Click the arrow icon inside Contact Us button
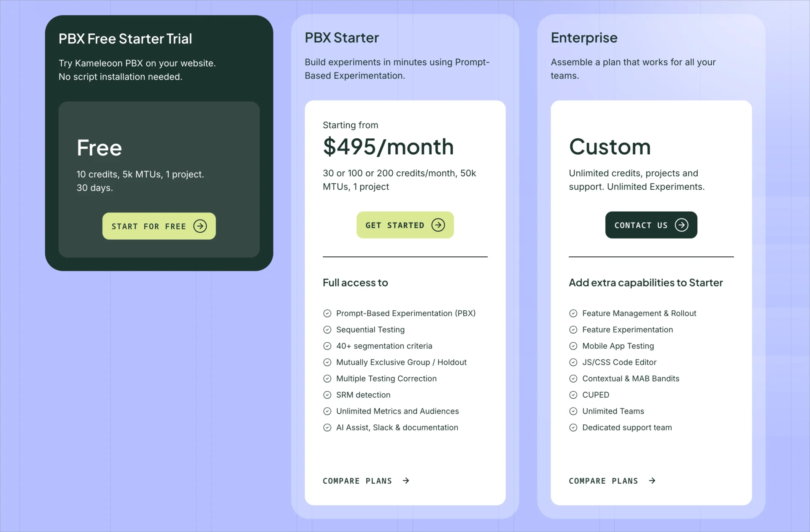This screenshot has width=810, height=532. pyautogui.click(x=682, y=225)
